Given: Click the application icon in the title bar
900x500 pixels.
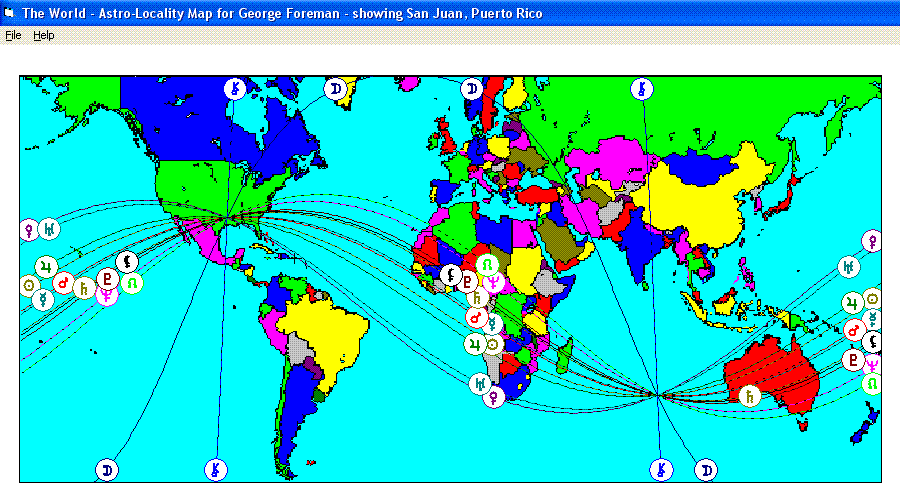Looking at the screenshot, I should point(9,13).
